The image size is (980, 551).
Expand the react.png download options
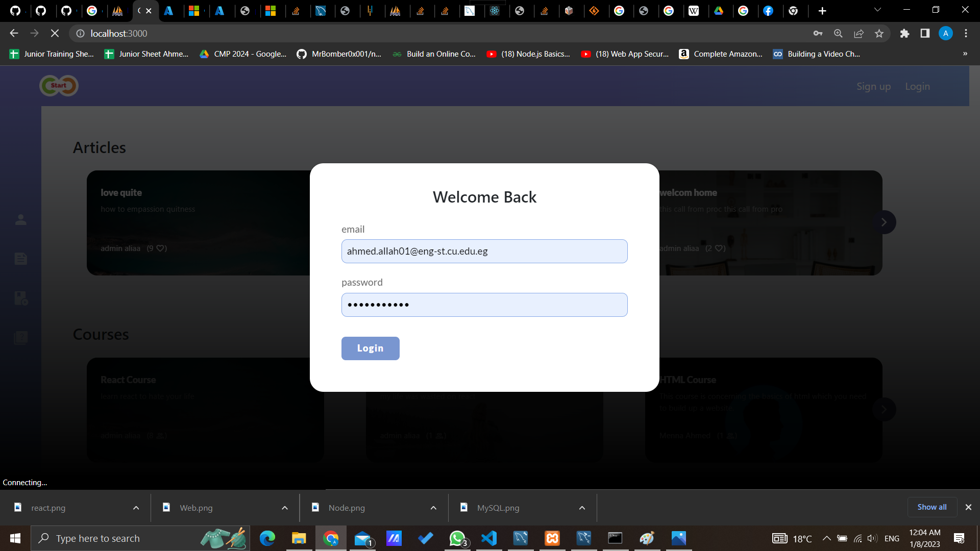click(136, 508)
